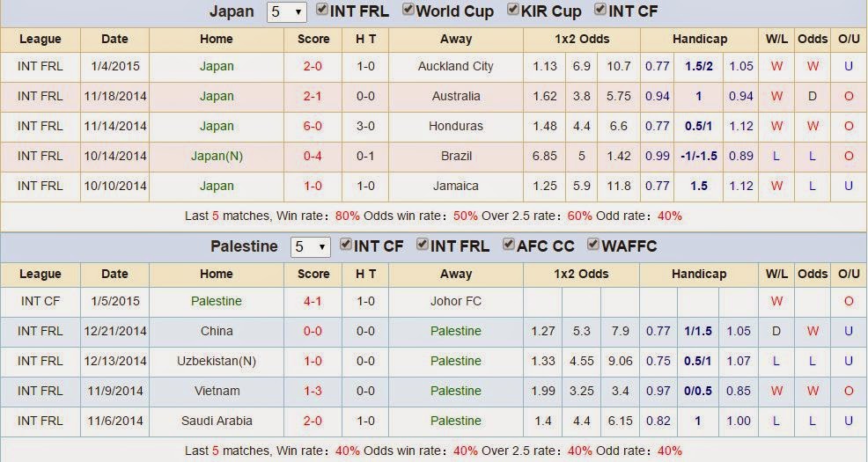
Task: Select the Vietnam 1-3 score
Action: (313, 392)
